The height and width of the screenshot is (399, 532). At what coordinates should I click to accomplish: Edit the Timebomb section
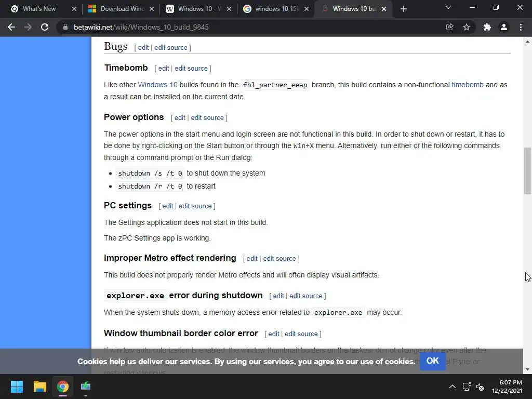pos(164,68)
